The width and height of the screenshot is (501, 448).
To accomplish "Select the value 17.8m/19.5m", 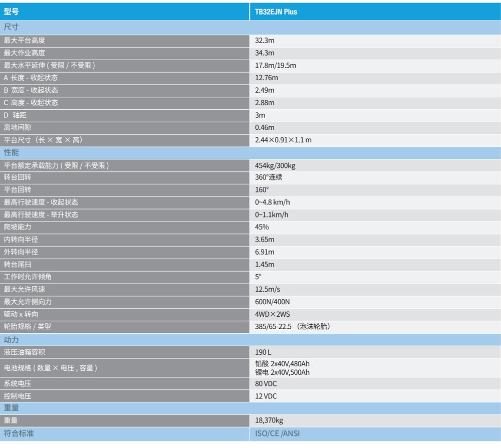I will tap(276, 65).
